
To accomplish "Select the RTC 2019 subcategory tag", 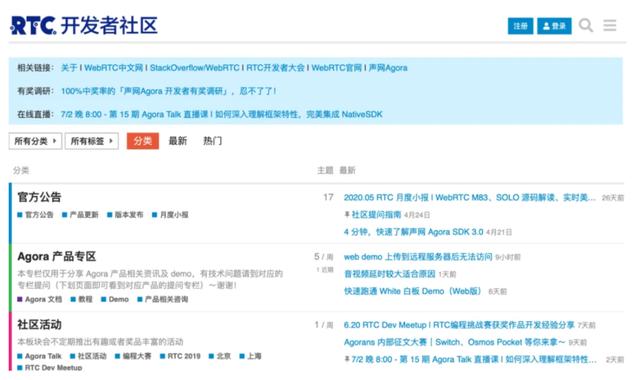I will pos(180,356).
